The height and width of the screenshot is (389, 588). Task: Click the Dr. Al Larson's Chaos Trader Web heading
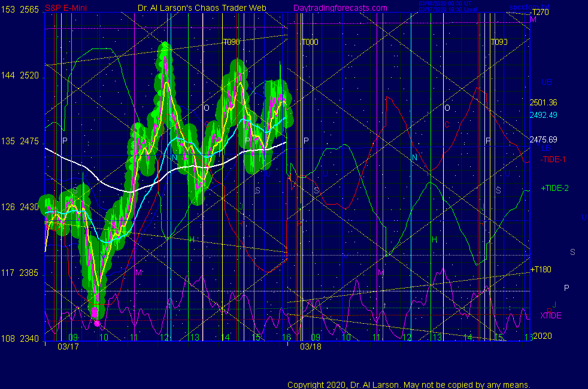(202, 8)
